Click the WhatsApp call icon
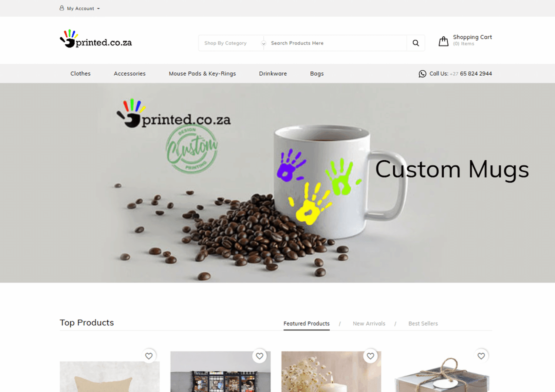 (422, 74)
